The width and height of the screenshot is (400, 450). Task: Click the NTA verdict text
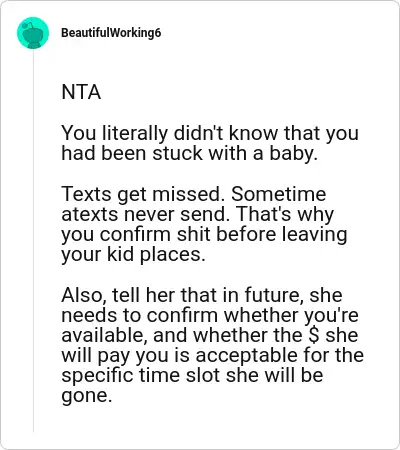[81, 92]
